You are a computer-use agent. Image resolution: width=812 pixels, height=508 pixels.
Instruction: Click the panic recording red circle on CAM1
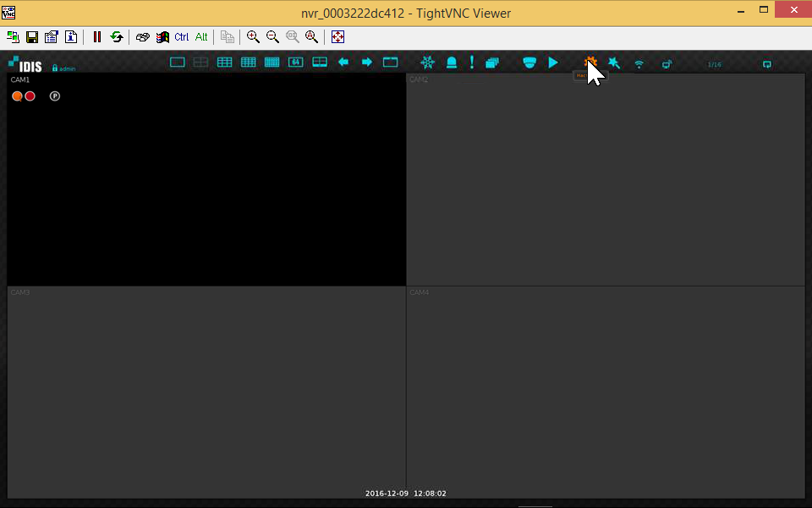30,96
